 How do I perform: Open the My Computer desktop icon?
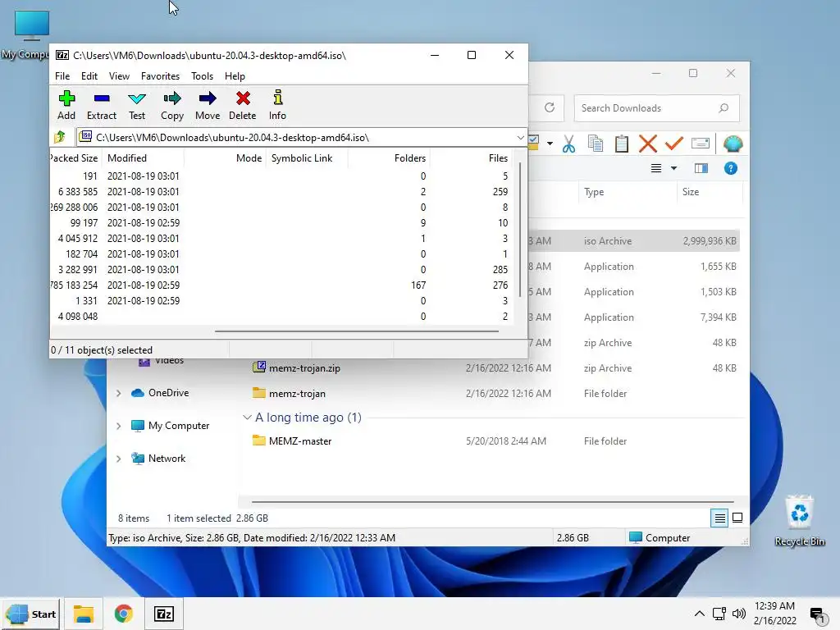32,35
